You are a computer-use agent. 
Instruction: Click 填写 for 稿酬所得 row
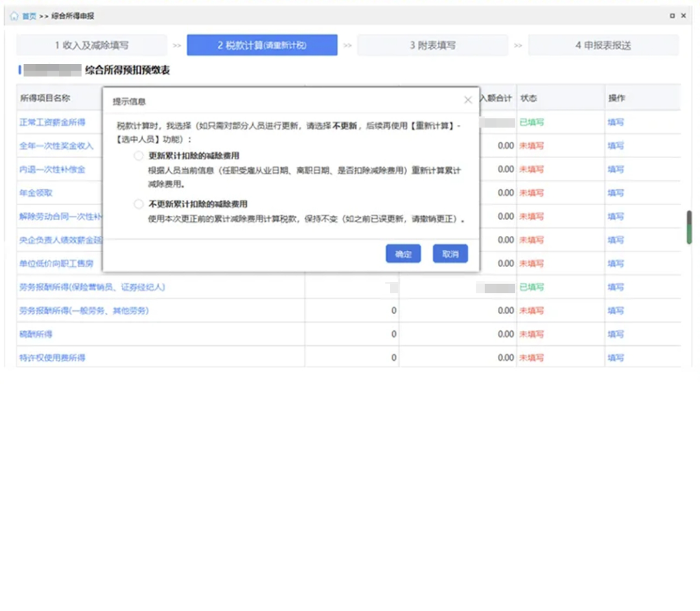point(615,334)
